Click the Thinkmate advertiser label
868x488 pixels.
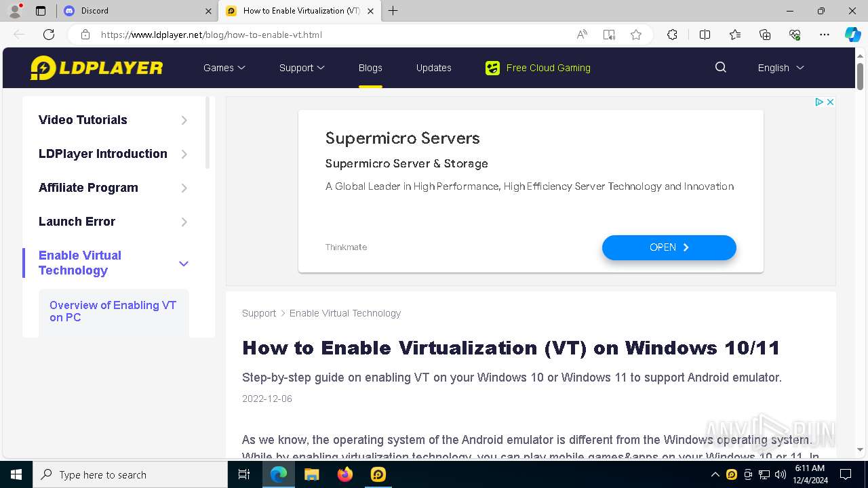click(x=346, y=247)
